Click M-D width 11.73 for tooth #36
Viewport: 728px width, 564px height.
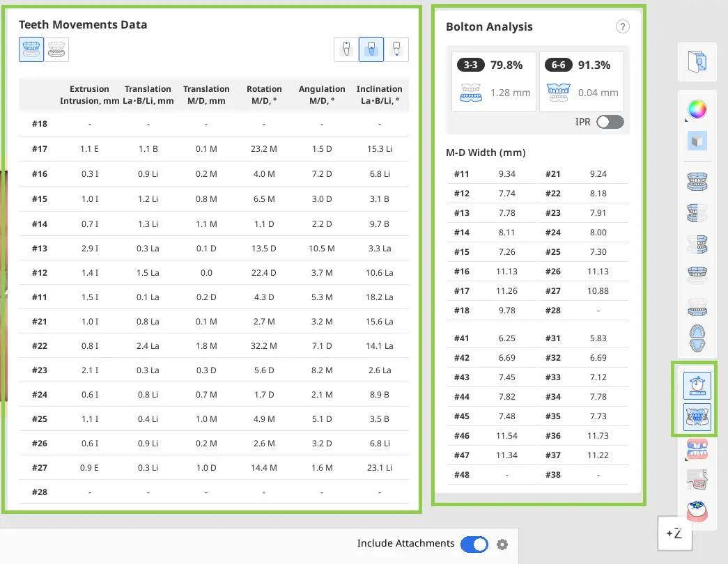[598, 436]
